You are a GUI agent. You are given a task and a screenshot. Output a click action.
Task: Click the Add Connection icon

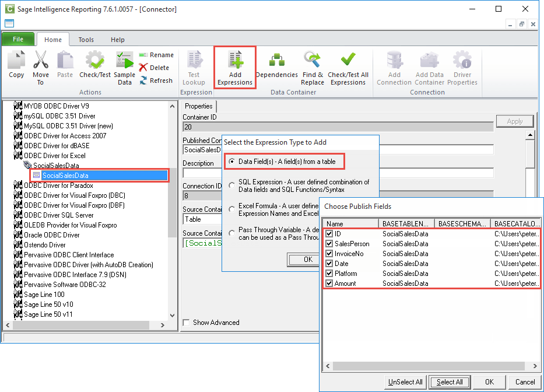(395, 60)
